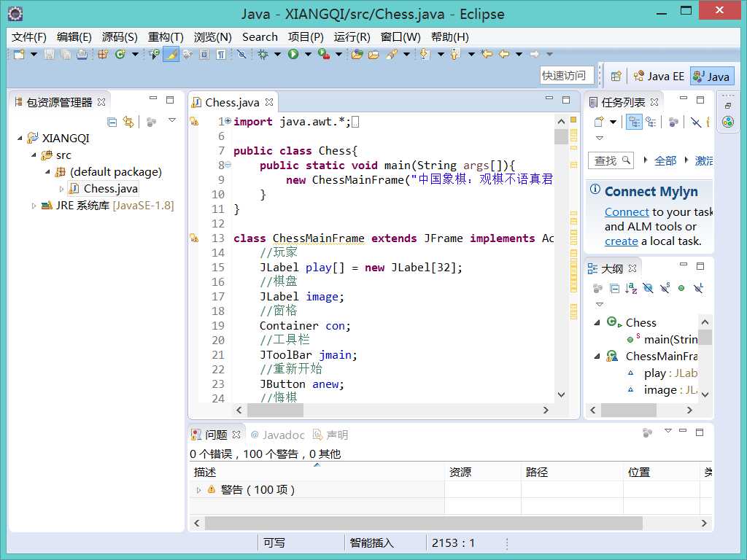Toggle Categorized view in task list
Screen dimensions: 747x560
click(634, 122)
